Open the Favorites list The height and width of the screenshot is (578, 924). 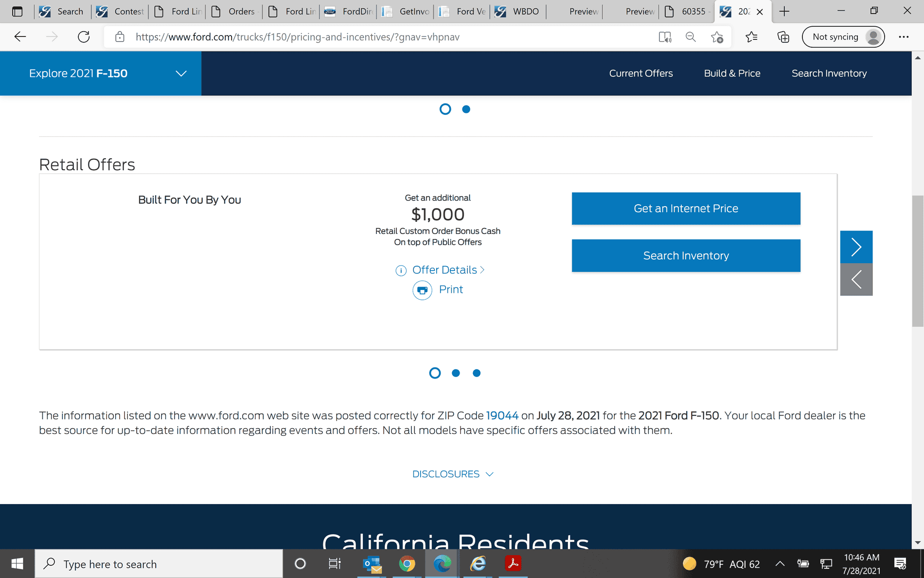751,37
